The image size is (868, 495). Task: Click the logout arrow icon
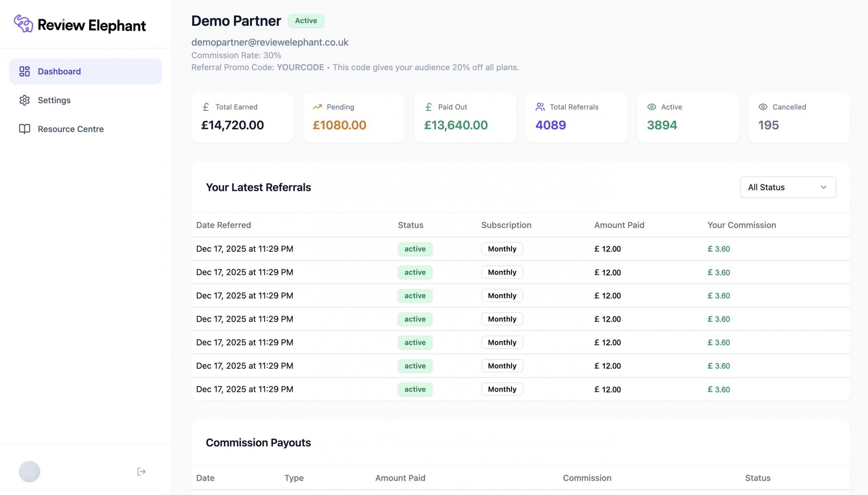(x=141, y=472)
